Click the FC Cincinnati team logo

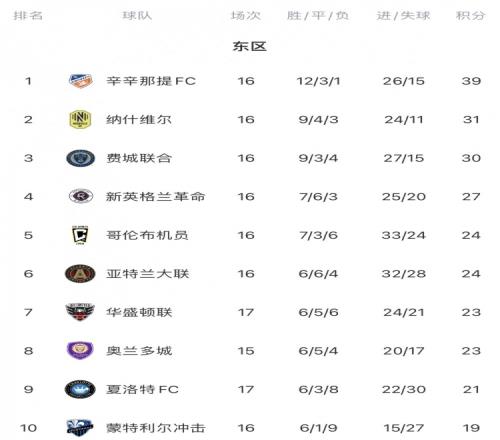click(80, 81)
